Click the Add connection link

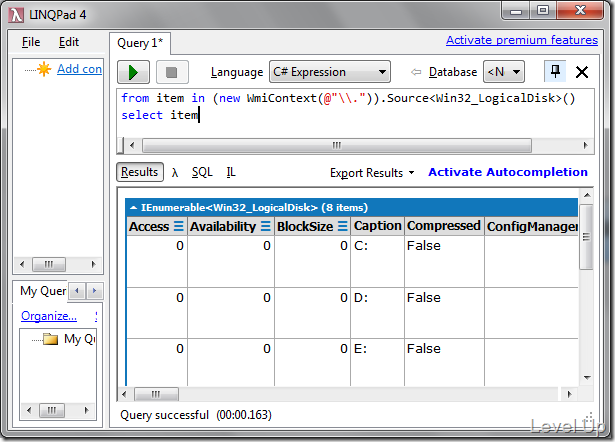(79, 69)
